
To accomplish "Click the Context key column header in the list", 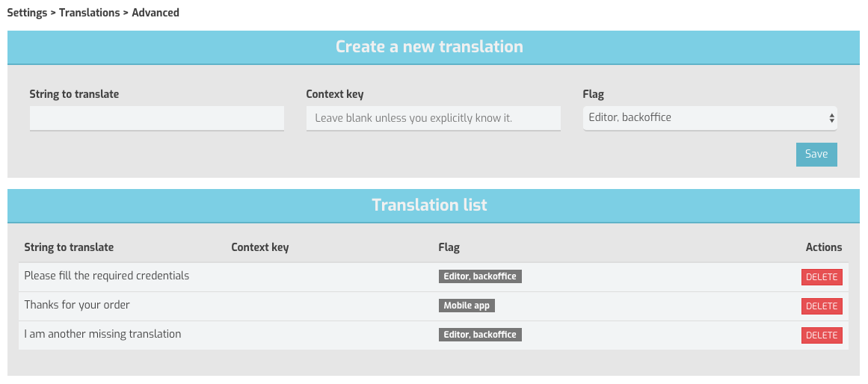I will [x=259, y=247].
